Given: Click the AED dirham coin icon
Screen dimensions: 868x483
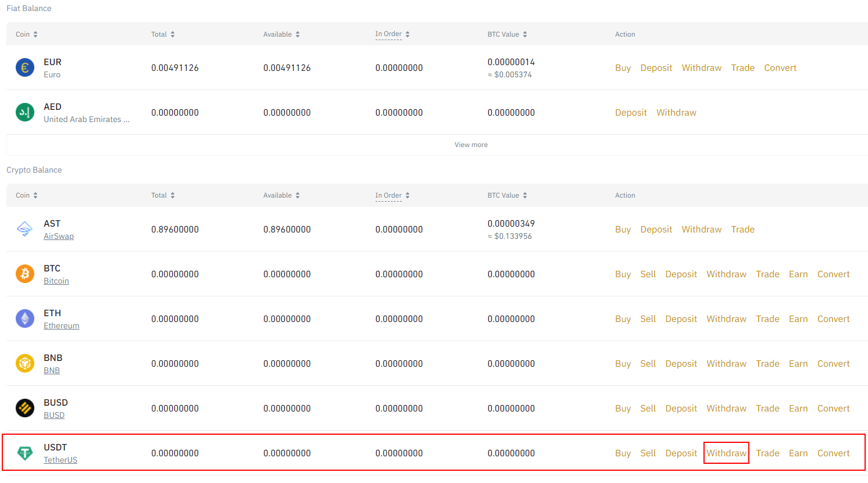Looking at the screenshot, I should tap(25, 113).
